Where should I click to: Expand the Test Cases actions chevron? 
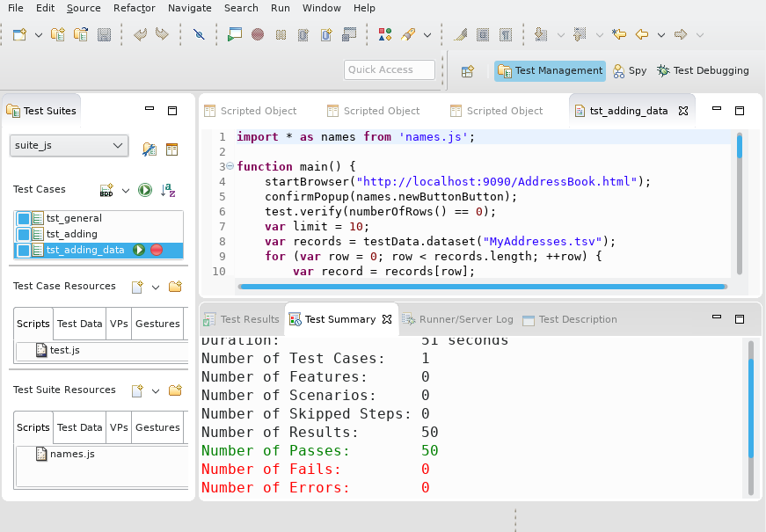coord(125,190)
